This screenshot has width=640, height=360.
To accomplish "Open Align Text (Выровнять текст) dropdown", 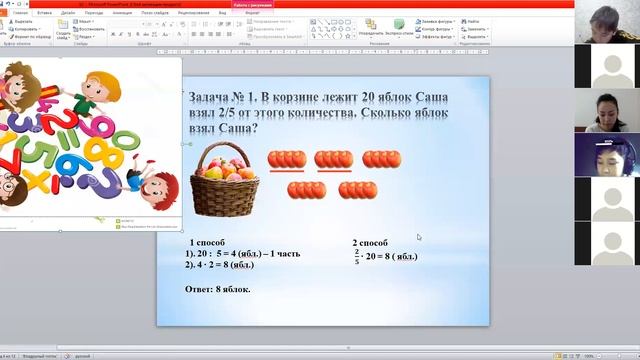I will point(267,29).
